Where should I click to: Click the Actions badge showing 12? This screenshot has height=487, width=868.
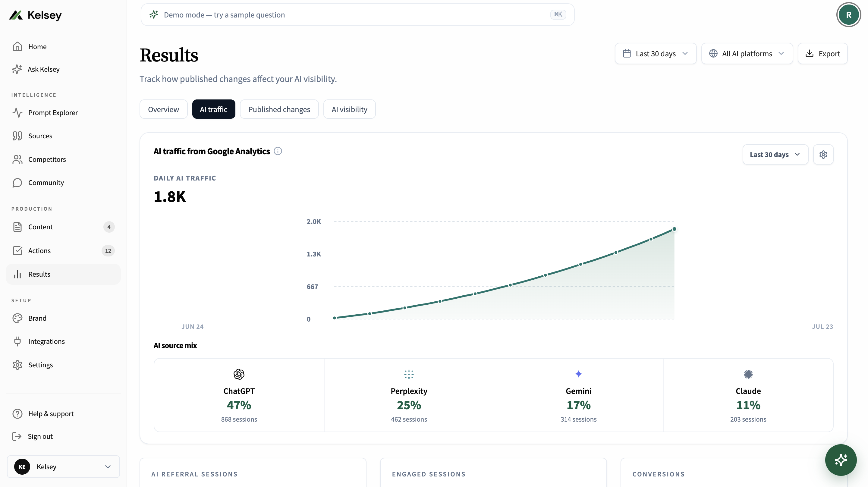(108, 250)
